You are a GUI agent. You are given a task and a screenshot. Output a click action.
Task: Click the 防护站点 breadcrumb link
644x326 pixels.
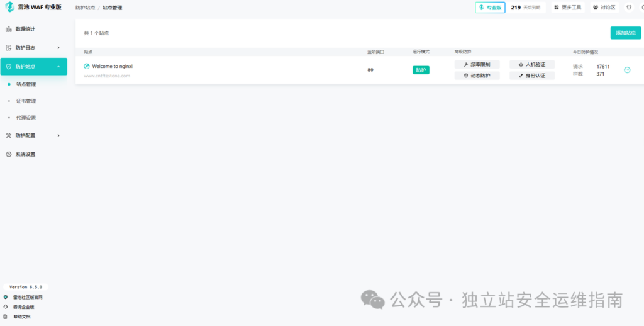click(x=85, y=8)
